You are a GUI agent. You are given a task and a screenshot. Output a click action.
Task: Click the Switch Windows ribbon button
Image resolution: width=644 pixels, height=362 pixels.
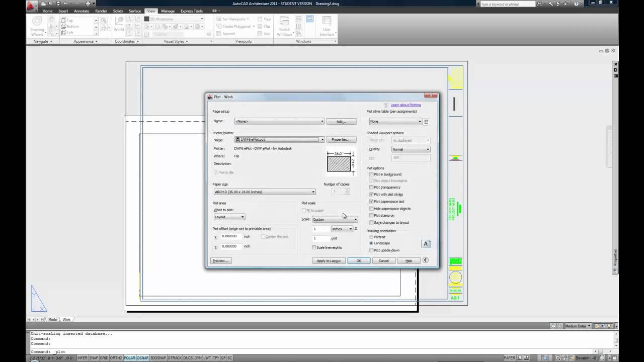(284, 26)
